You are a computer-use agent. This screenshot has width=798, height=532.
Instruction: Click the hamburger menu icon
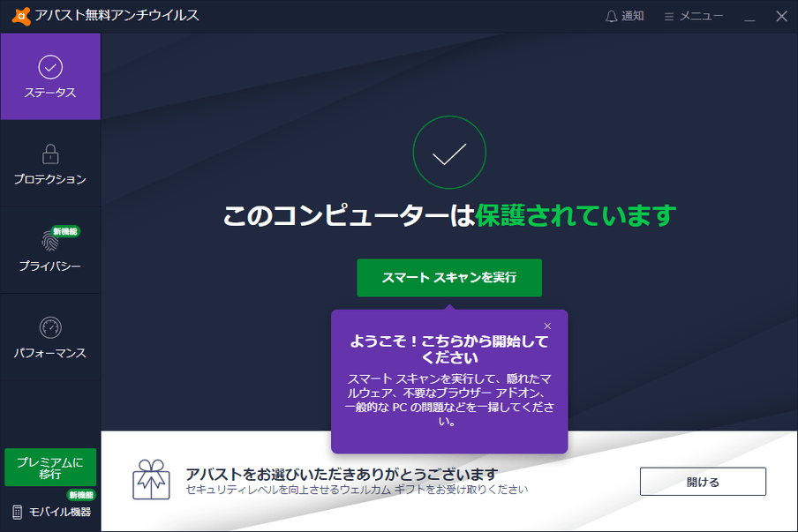[x=669, y=17]
